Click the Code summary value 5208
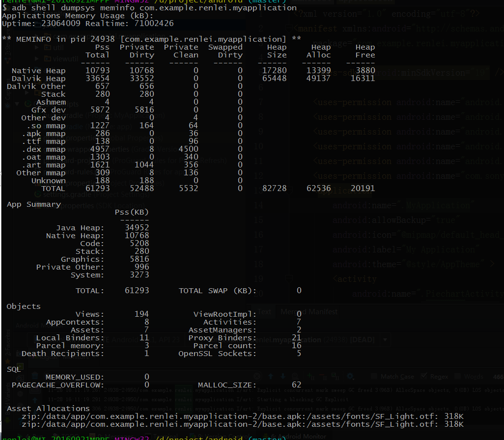504x440 pixels. coord(140,244)
